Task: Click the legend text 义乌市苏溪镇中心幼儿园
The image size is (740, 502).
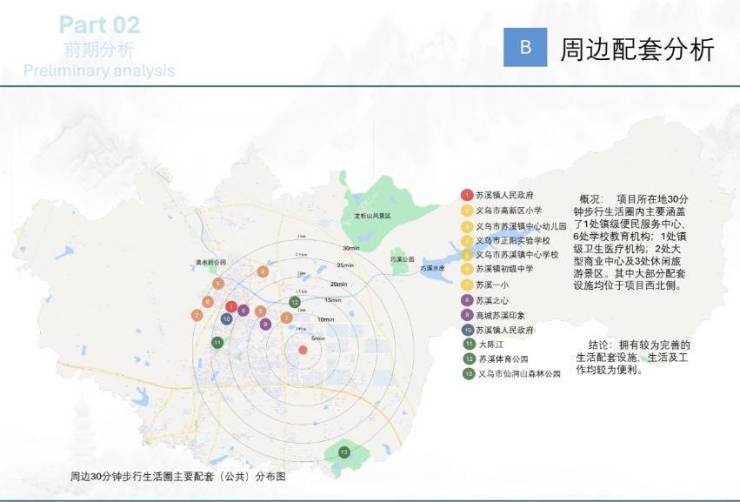Action: coord(521,226)
